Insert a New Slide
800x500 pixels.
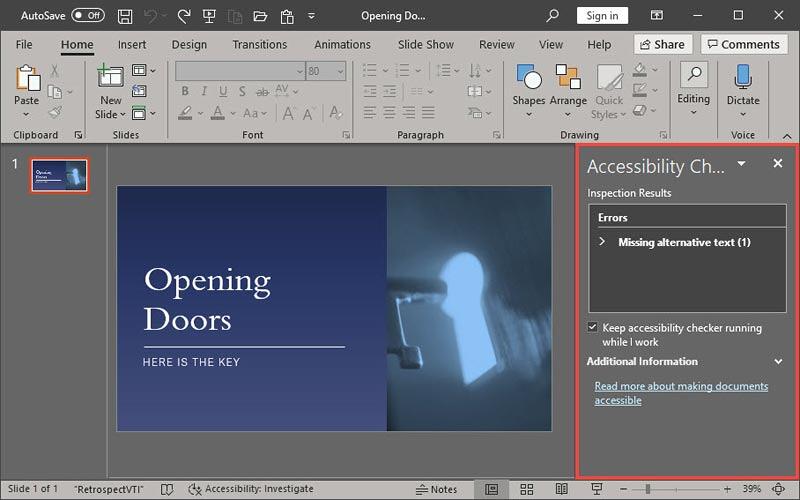(x=110, y=92)
